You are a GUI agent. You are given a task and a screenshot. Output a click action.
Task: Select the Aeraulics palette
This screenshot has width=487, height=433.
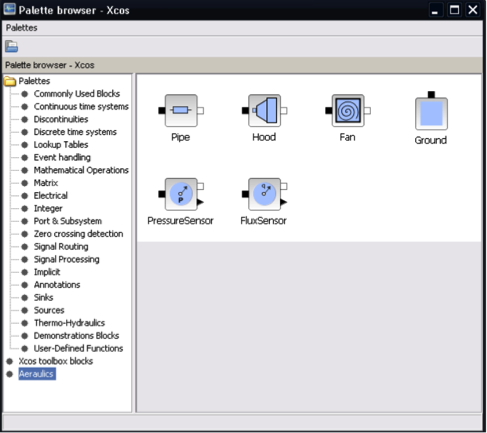(37, 374)
